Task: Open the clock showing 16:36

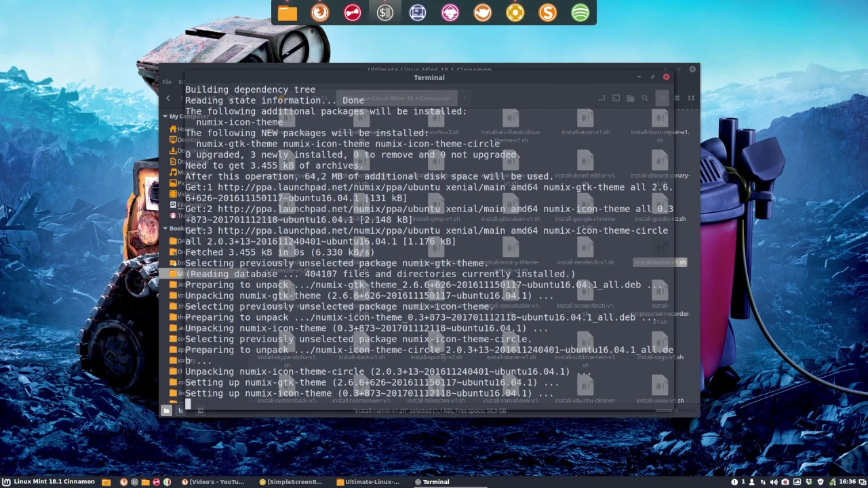Action: click(847, 482)
